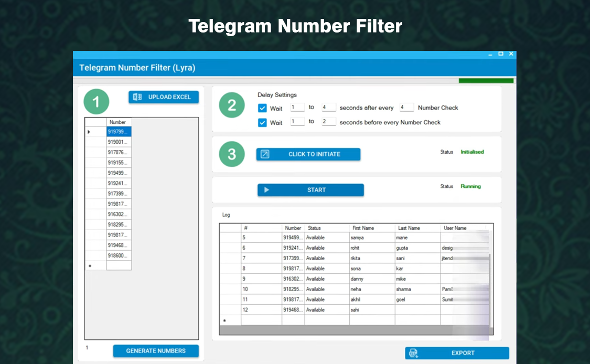Viewport: 590px width, 364px height.
Task: Click the green step 2 circle
Action: 231,105
